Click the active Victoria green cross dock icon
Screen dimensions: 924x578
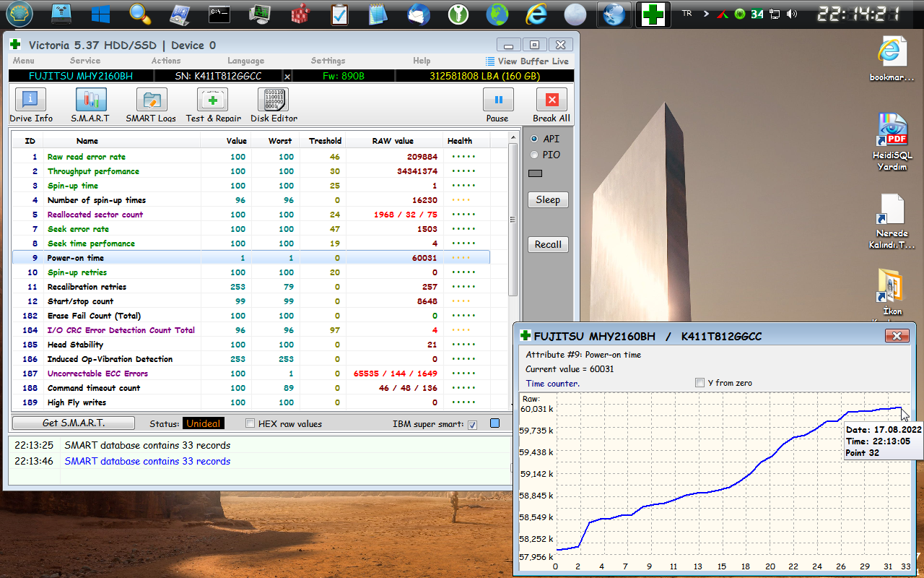[653, 14]
